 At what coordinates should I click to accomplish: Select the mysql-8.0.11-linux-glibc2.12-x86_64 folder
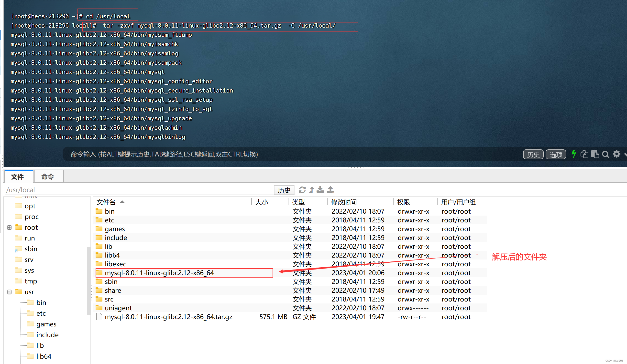coord(159,273)
